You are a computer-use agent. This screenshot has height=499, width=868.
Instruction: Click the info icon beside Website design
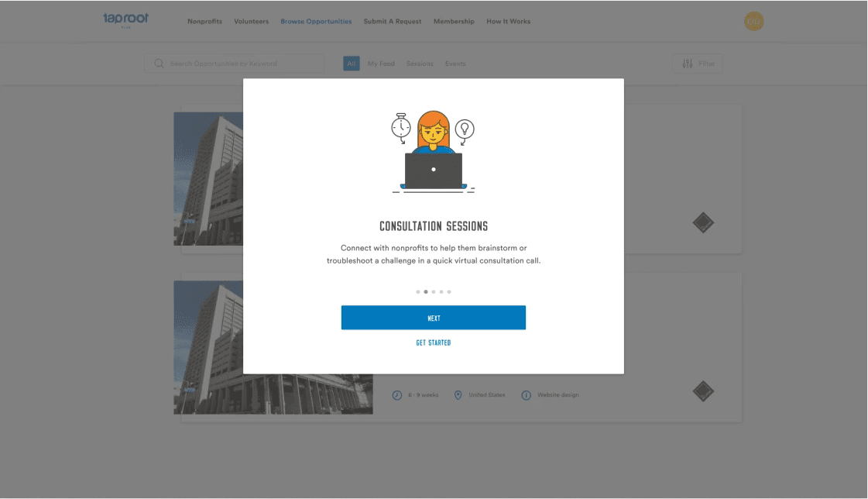[526, 395]
